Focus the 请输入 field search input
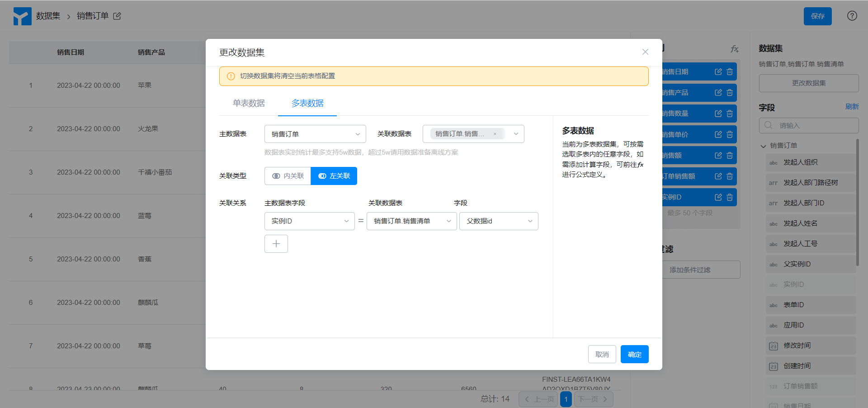Image resolution: width=868 pixels, height=408 pixels. tap(809, 125)
